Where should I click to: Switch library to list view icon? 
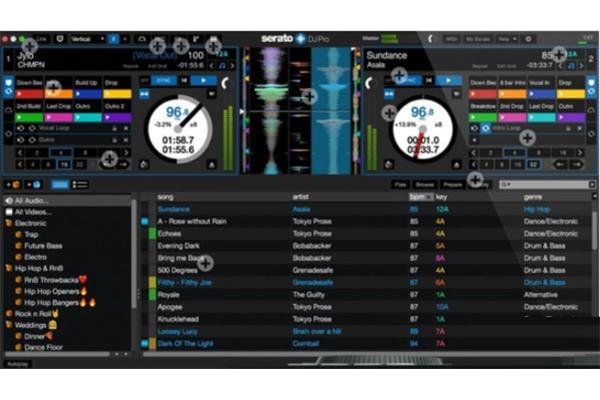pos(80,185)
